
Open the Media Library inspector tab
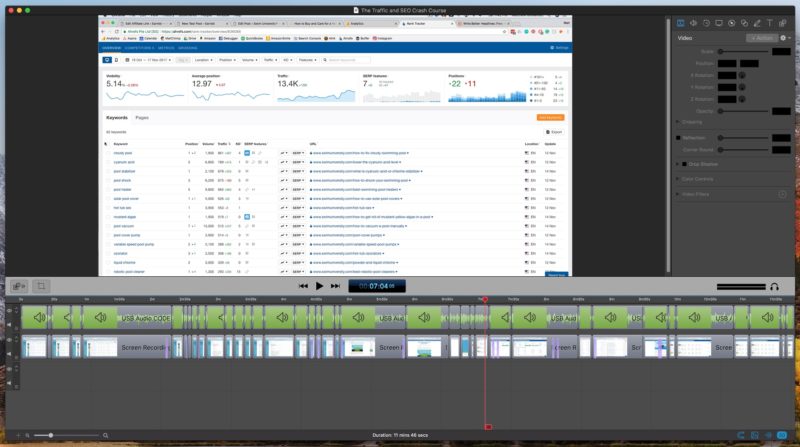(783, 23)
